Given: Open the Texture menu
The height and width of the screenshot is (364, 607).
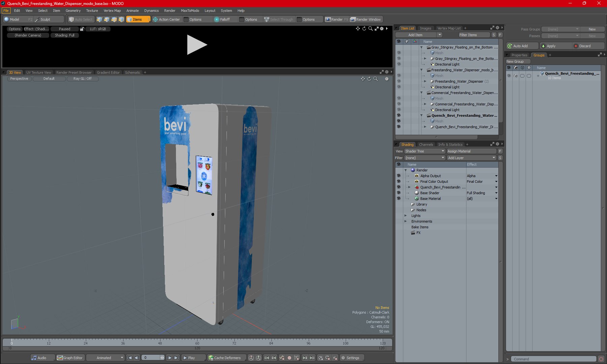Looking at the screenshot, I should [x=92, y=11].
